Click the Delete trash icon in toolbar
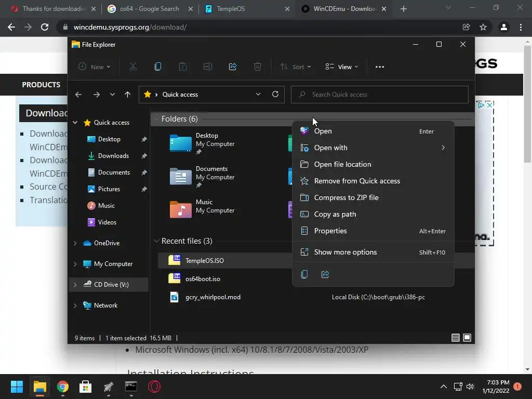This screenshot has width=532, height=399. (x=258, y=67)
